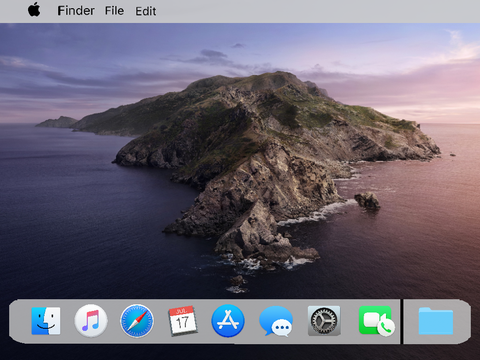Launch FaceTime from the Dock
The width and height of the screenshot is (480, 360).
pyautogui.click(x=377, y=321)
